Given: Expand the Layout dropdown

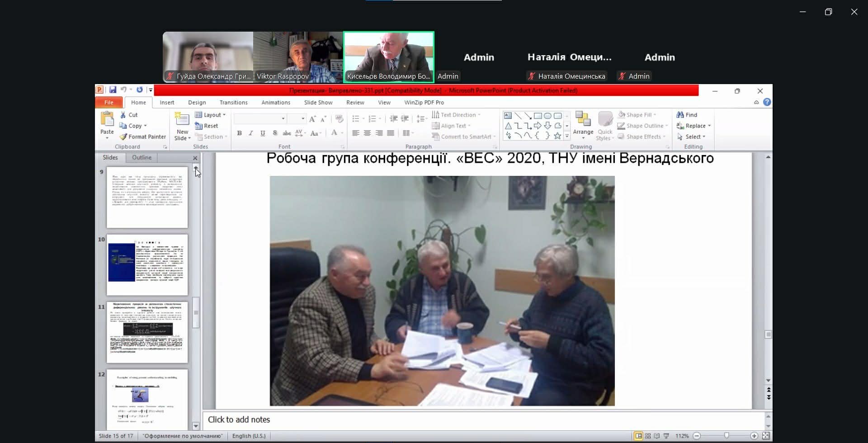Looking at the screenshot, I should pos(210,115).
